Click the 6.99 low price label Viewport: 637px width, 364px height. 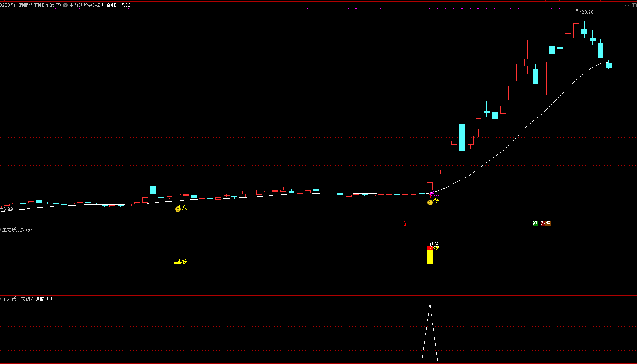(x=8, y=209)
